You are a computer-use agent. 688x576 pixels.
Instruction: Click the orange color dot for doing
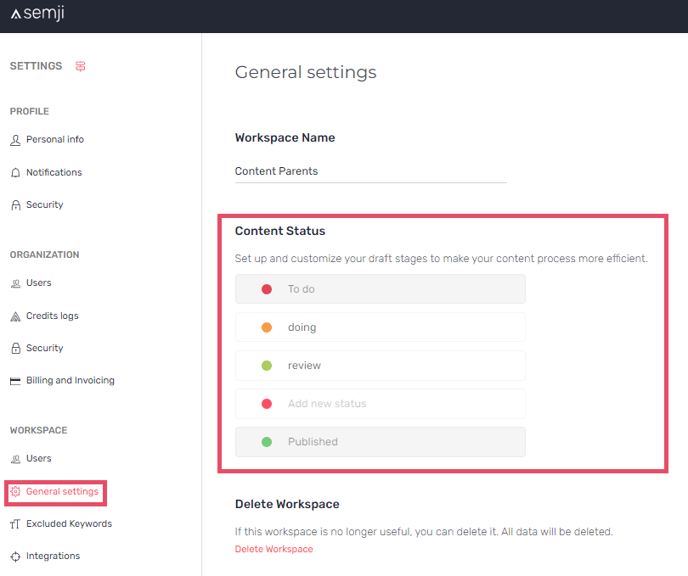[267, 327]
